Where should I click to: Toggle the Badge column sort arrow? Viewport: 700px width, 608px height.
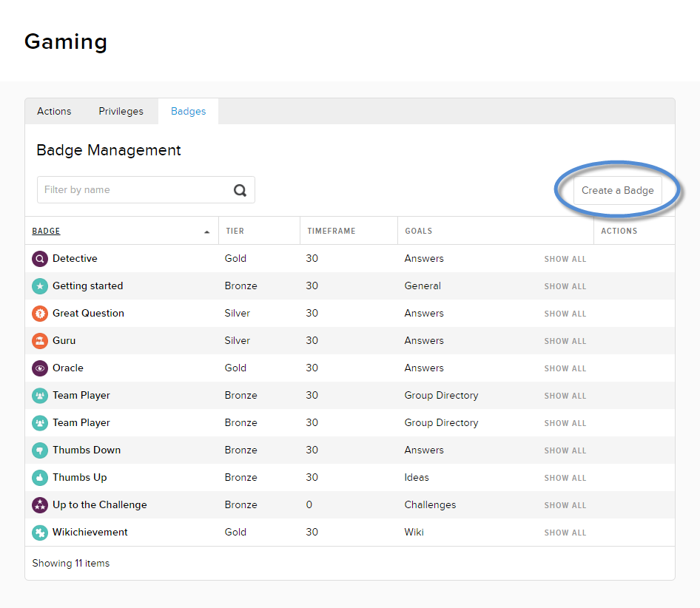pyautogui.click(x=206, y=232)
